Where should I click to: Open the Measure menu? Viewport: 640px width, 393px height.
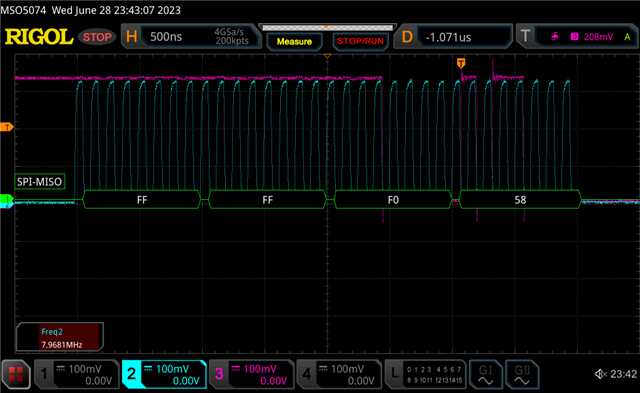[x=294, y=42]
